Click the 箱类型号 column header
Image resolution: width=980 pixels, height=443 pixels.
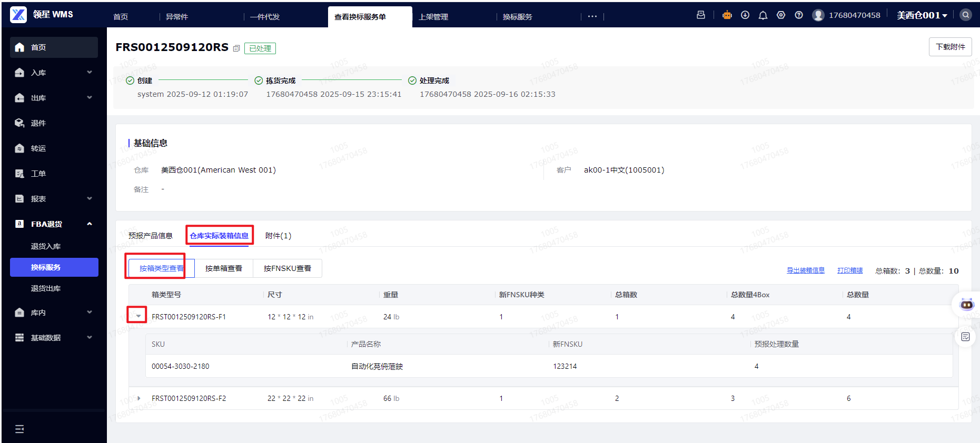pos(166,295)
